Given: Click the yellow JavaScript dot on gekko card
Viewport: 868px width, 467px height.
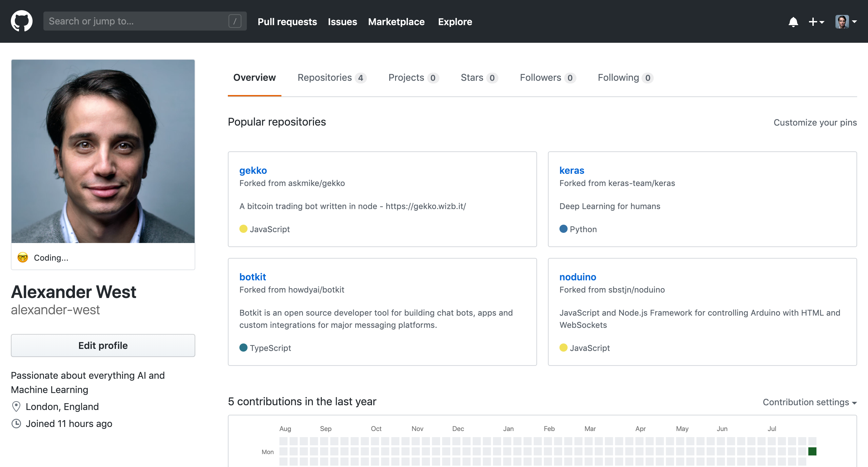Looking at the screenshot, I should point(243,229).
